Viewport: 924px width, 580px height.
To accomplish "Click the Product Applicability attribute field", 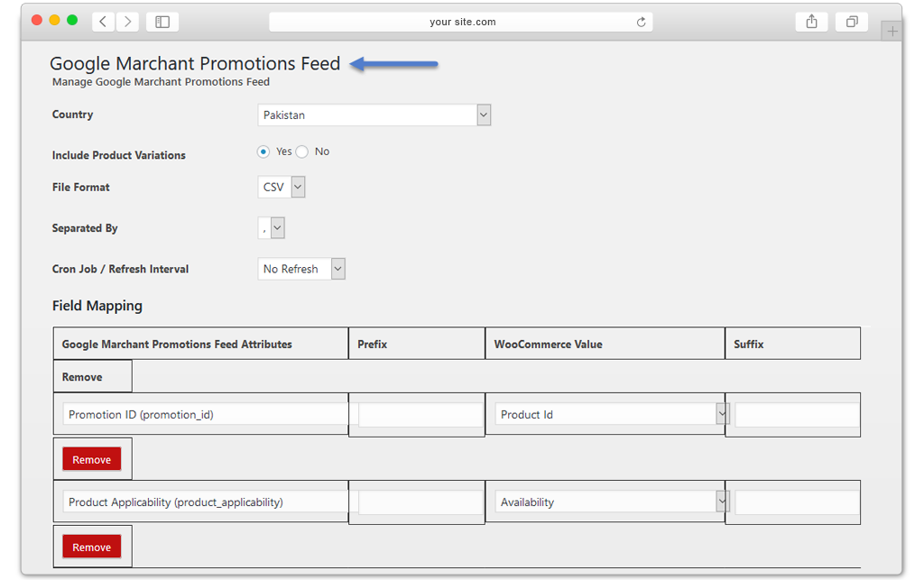I will click(205, 502).
